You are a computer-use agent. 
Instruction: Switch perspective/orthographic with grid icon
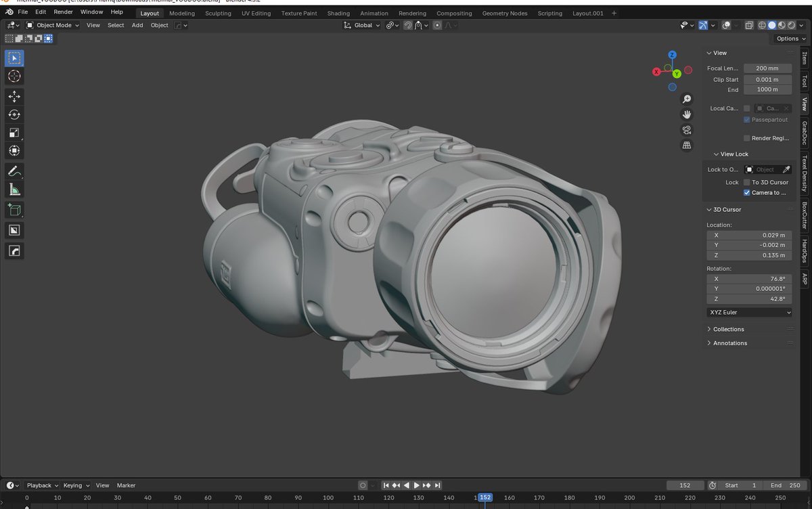(687, 145)
